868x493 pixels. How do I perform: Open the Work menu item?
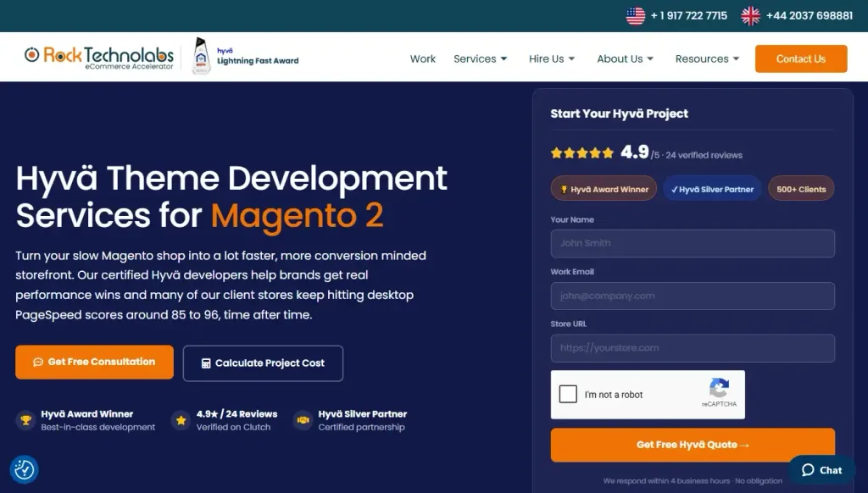tap(423, 58)
